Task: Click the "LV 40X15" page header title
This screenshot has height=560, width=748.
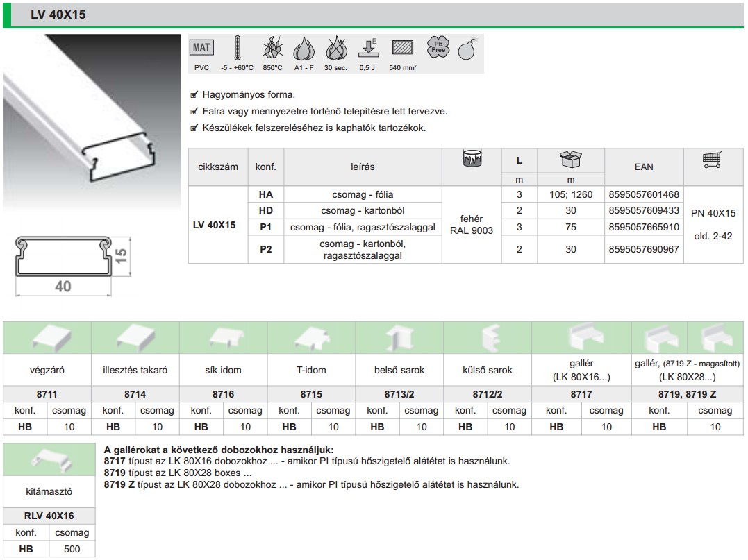Action: (x=58, y=15)
